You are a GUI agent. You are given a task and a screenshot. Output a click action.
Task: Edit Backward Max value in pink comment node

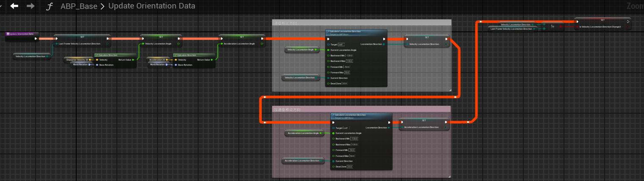pyautogui.click(x=354, y=145)
